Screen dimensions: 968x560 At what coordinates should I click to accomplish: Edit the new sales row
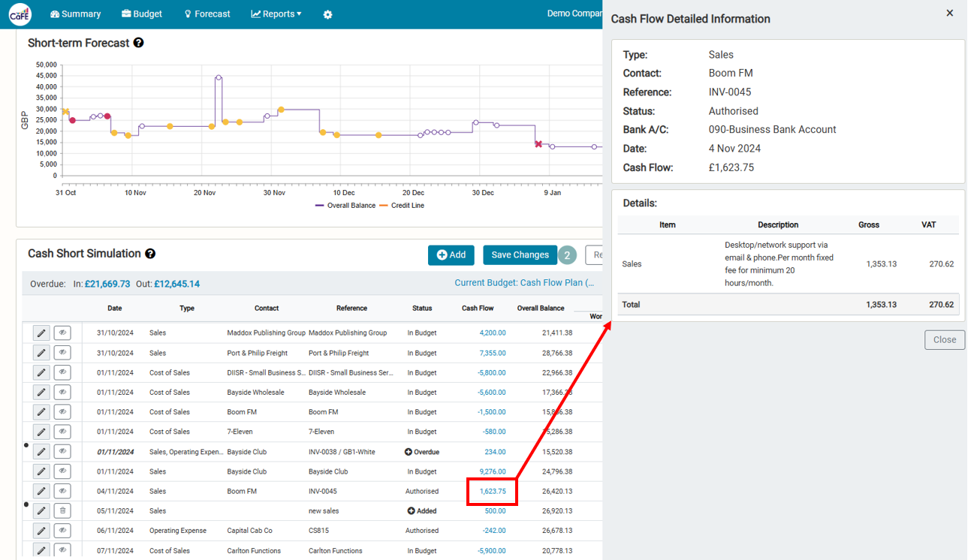coord(41,510)
